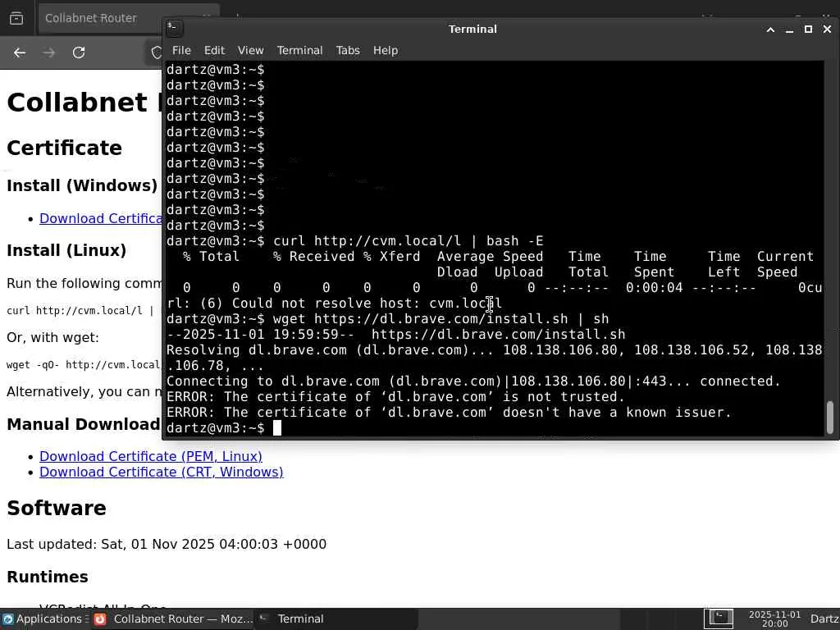Image resolution: width=840 pixels, height=630 pixels.
Task: Click the Certificate heading in the browser page
Action: 64,148
